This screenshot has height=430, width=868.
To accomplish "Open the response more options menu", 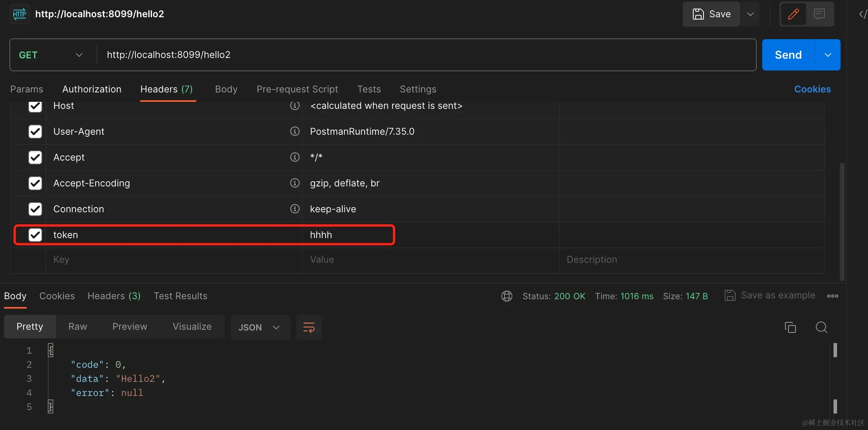I will pos(832,296).
